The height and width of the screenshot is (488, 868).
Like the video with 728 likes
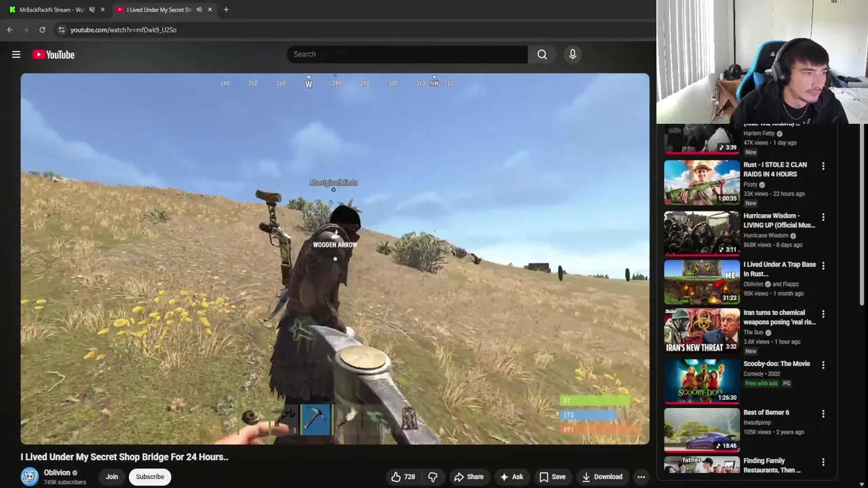pyautogui.click(x=403, y=476)
